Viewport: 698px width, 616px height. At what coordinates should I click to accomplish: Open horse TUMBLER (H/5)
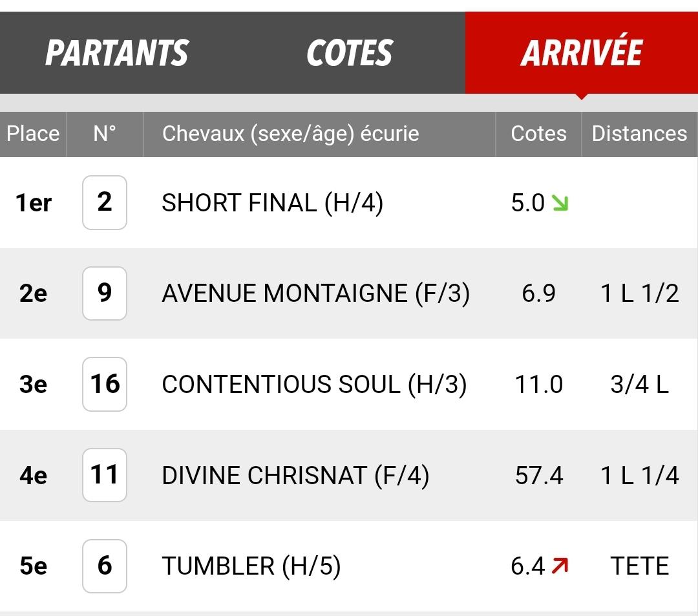pyautogui.click(x=251, y=566)
